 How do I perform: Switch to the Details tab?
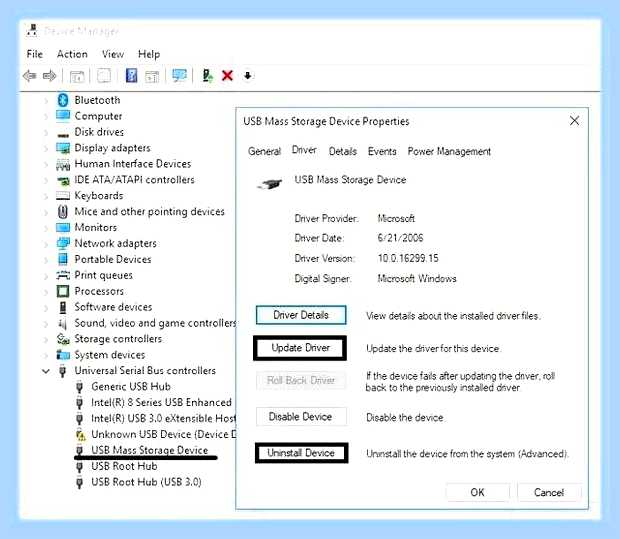click(342, 151)
